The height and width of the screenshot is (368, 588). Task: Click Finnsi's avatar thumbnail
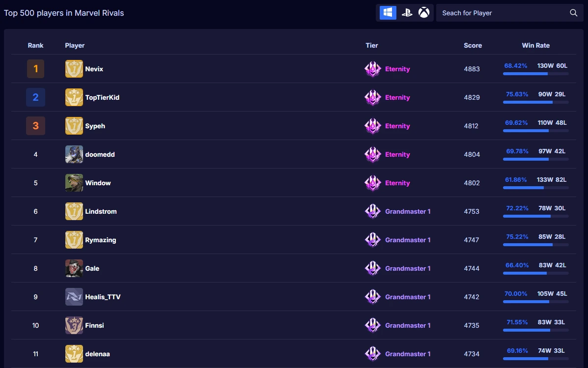point(74,325)
